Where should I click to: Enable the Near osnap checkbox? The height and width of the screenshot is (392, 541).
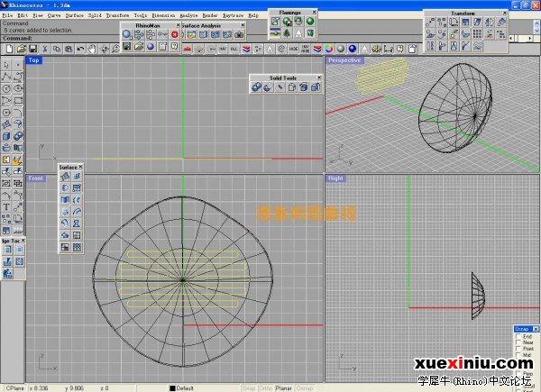[x=518, y=342]
